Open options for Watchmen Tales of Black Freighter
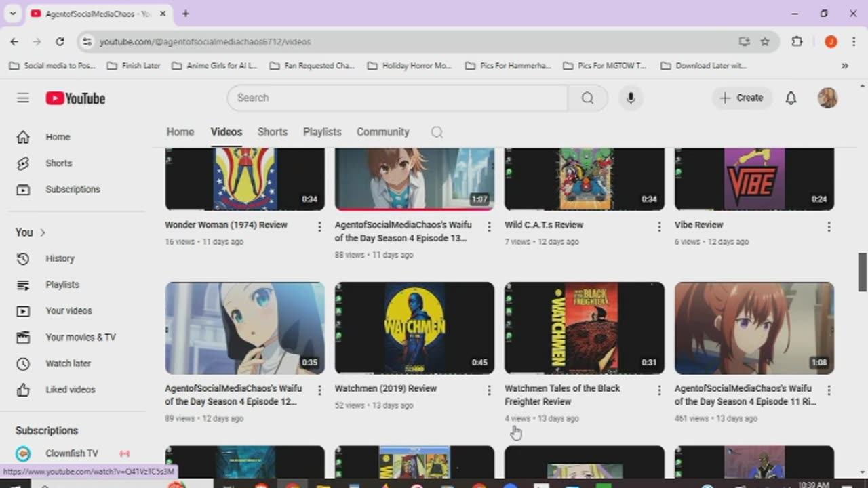Viewport: 868px width, 488px height. tap(658, 390)
